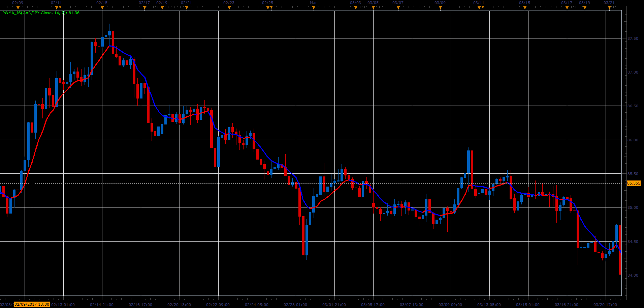
Task: Select the 02/20 13:00 time axis label
Action: (179, 305)
